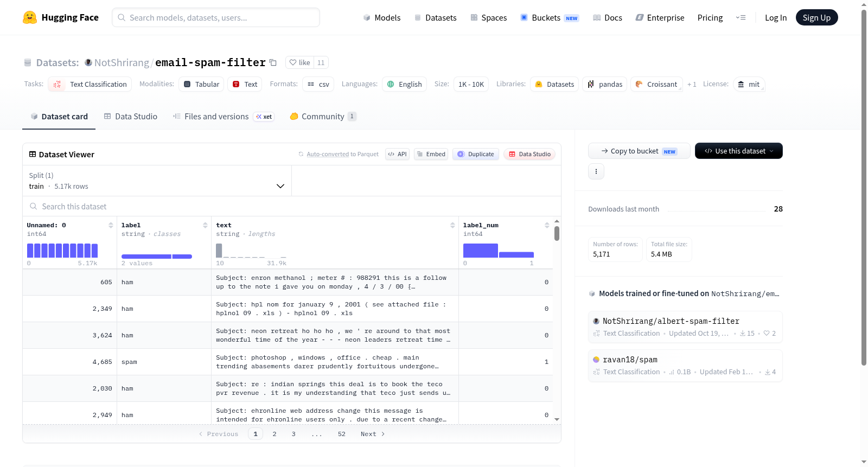The image size is (868, 467).
Task: Click the heart like button
Action: pos(299,63)
